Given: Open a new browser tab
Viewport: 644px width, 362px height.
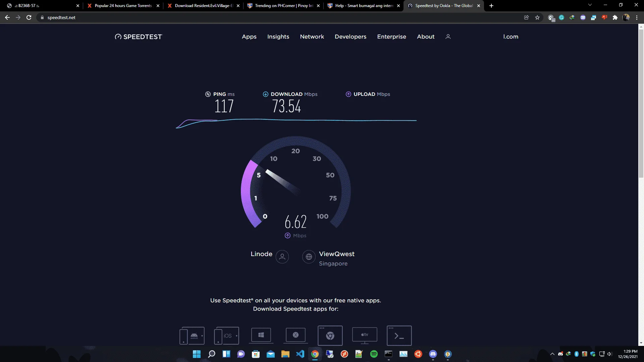Looking at the screenshot, I should [x=491, y=6].
